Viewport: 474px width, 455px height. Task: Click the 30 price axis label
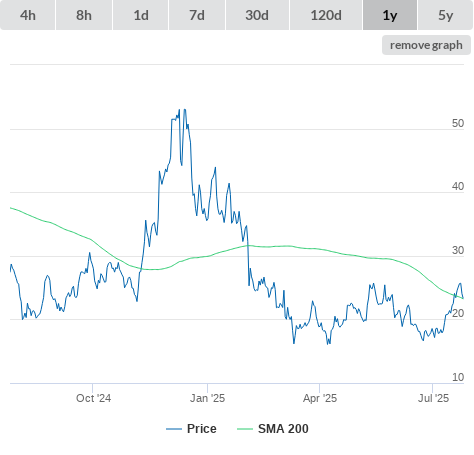pyautogui.click(x=458, y=250)
